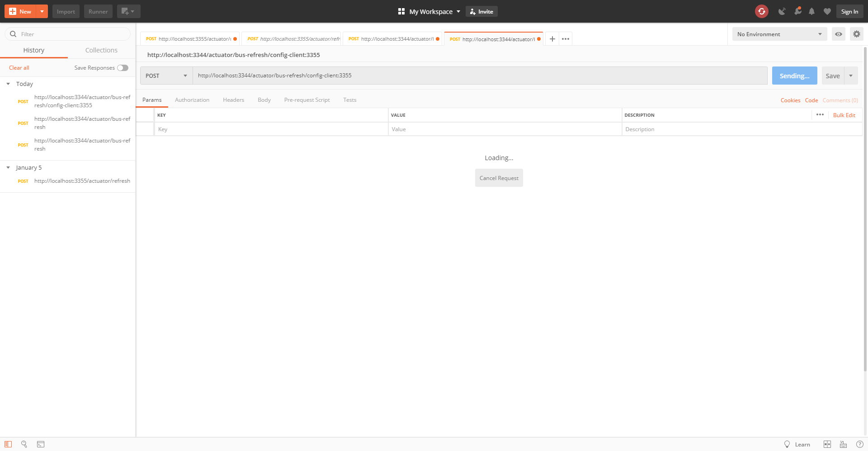Image resolution: width=868 pixels, height=451 pixels.
Task: Click the Sign In button
Action: tap(849, 11)
